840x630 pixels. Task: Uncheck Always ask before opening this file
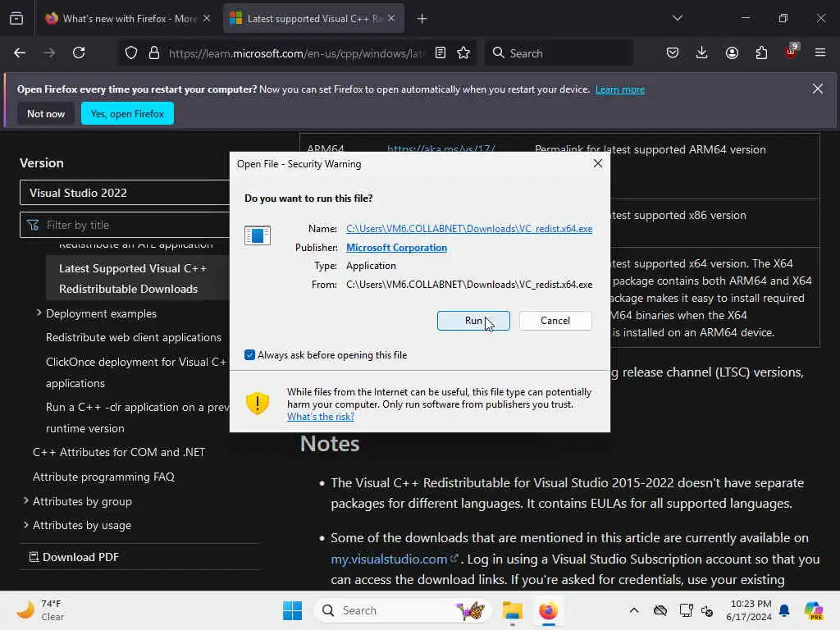tap(249, 354)
